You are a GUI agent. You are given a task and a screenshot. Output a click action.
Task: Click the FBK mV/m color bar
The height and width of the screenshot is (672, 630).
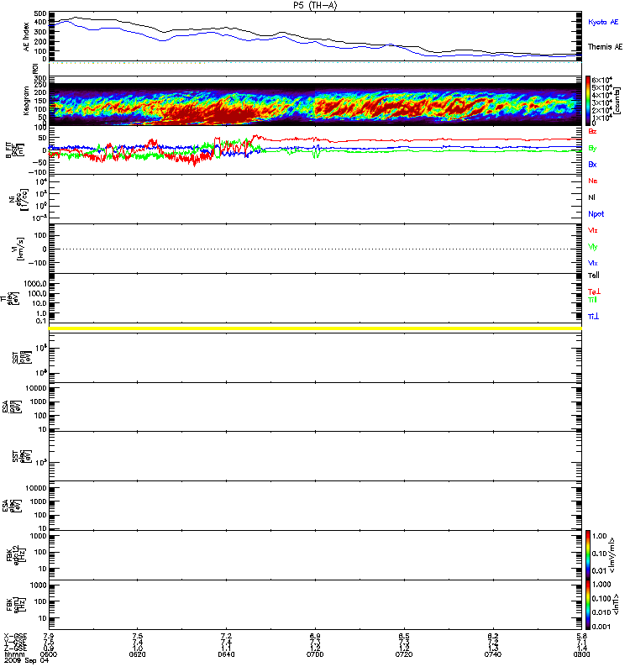click(x=588, y=554)
